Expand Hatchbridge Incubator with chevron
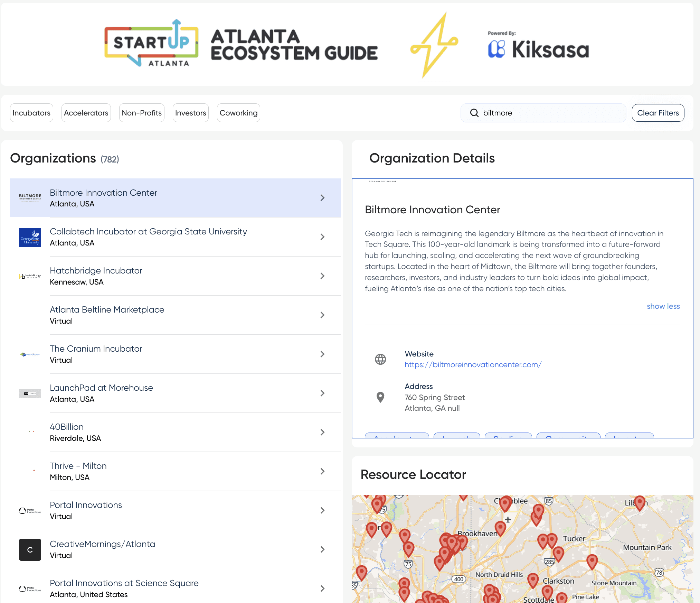This screenshot has height=603, width=700. coord(322,276)
